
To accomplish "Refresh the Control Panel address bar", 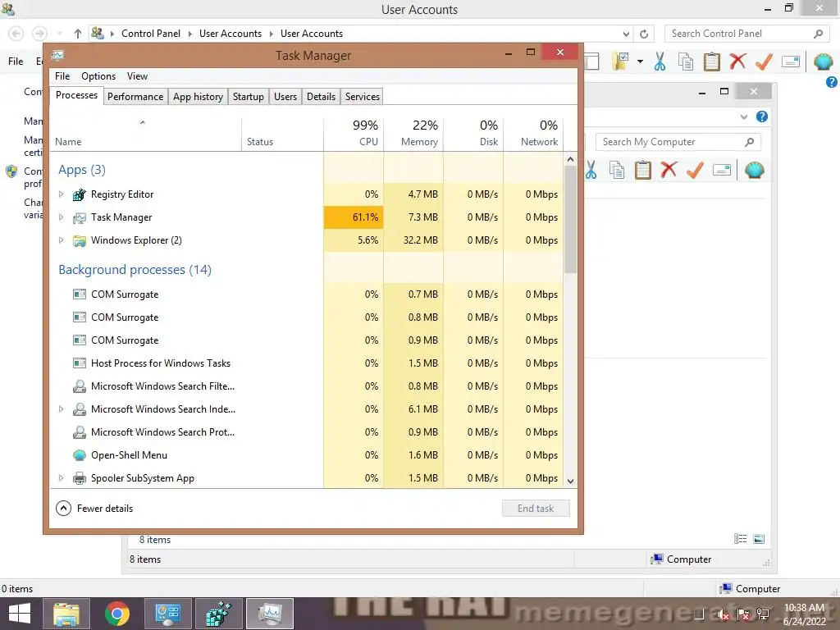I will point(644,34).
